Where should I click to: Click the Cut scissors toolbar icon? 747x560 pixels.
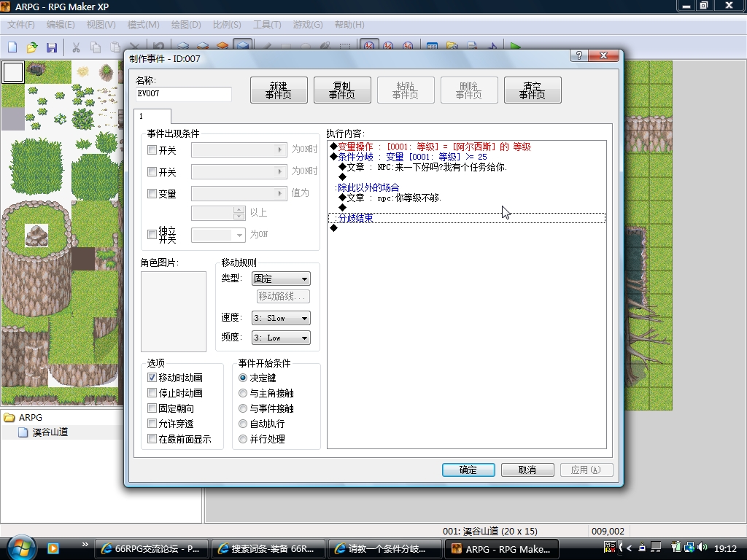(76, 47)
